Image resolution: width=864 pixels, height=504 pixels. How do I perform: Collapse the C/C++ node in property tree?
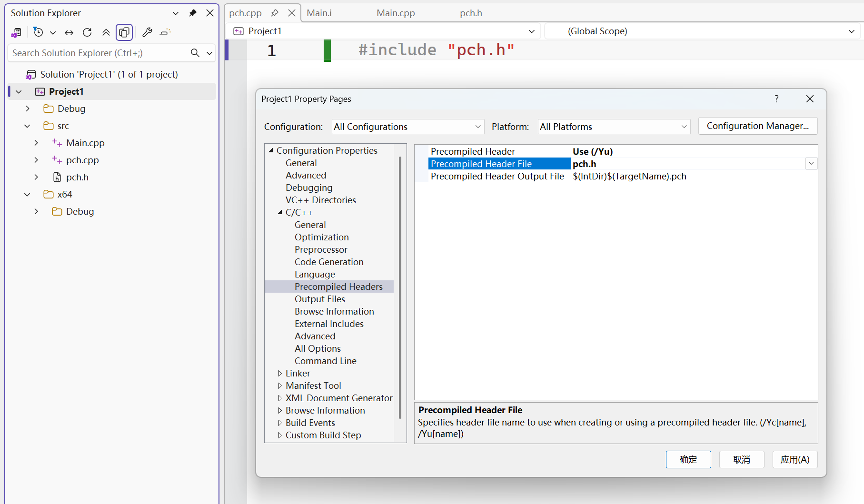pos(280,213)
